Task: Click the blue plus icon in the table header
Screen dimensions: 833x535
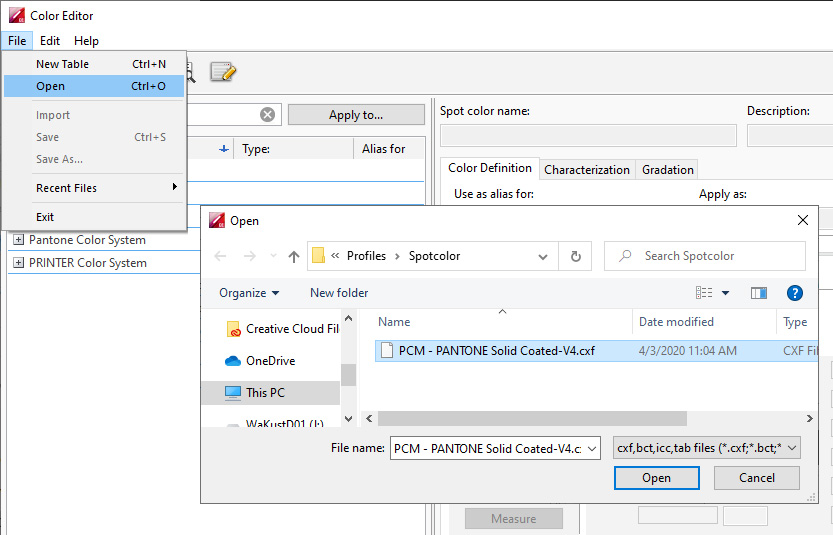Action: click(x=224, y=149)
